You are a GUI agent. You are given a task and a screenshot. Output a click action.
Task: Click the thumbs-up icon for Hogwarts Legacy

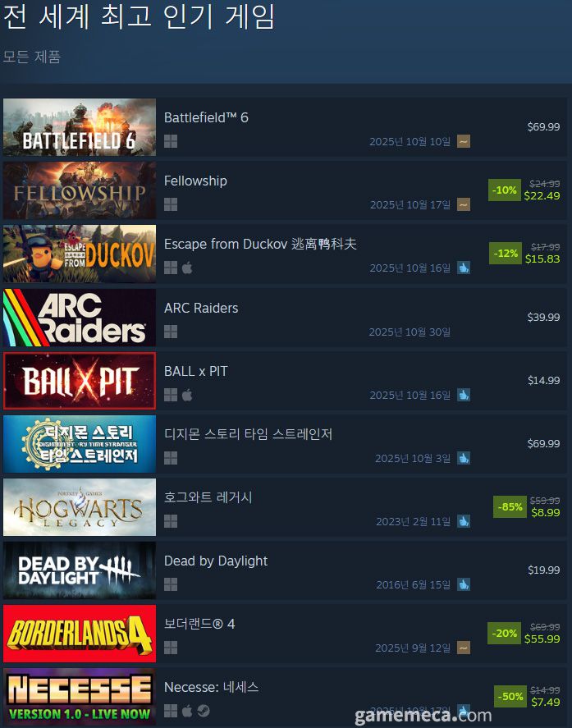[x=464, y=521]
